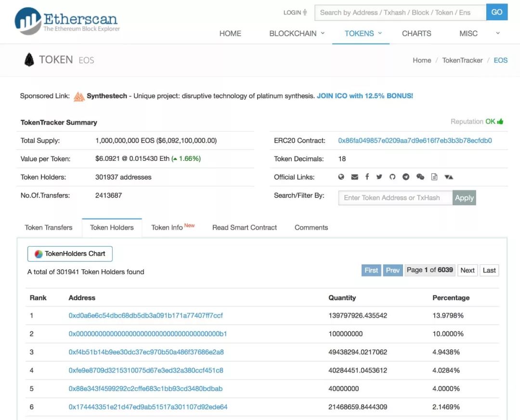Screen dimensions: 520x420
Task: Click the TokenHolders Chart pie icon
Action: coord(39,254)
